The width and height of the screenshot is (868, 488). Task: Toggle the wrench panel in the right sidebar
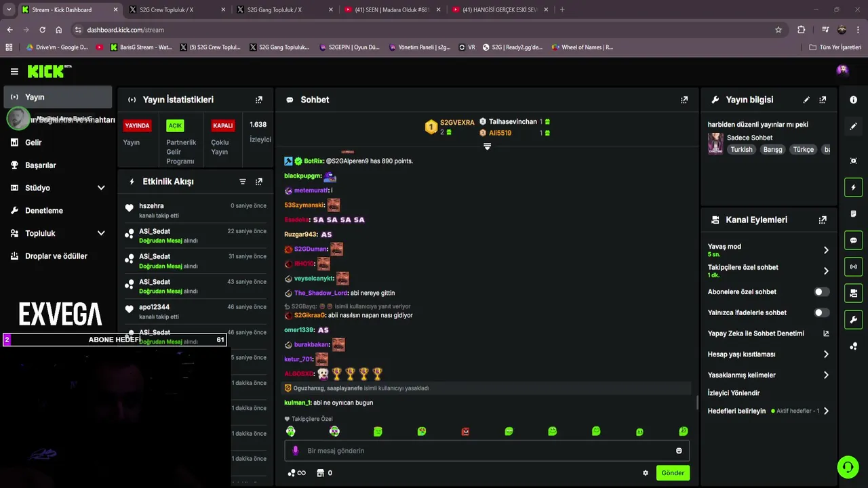click(x=853, y=320)
